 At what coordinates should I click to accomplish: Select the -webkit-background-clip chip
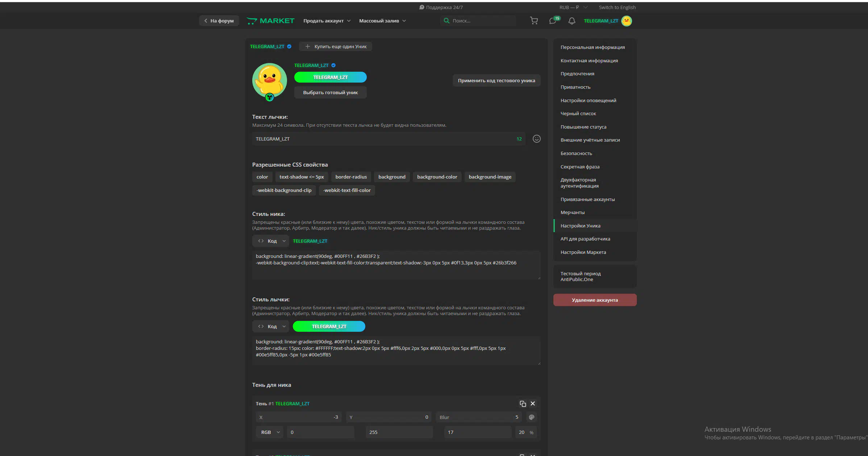284,190
